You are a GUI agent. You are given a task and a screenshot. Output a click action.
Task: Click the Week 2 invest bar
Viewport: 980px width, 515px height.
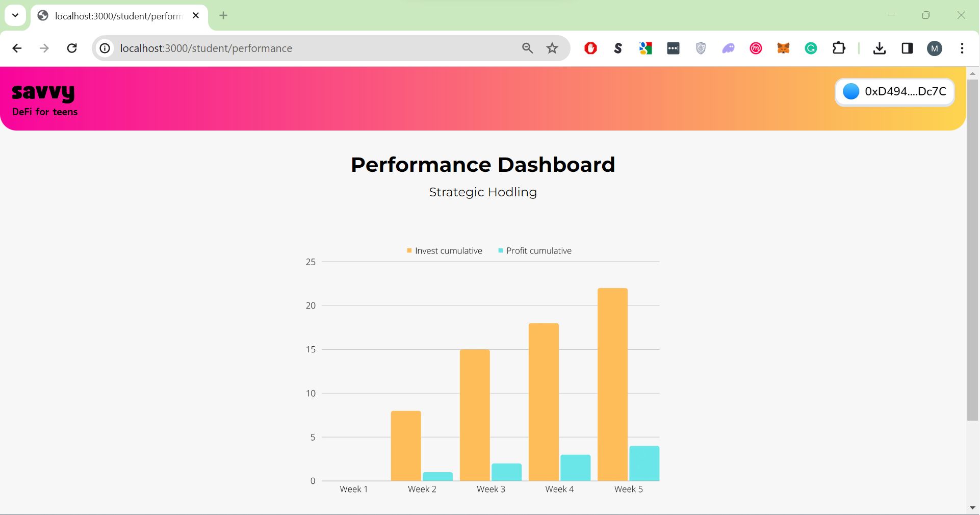pyautogui.click(x=406, y=446)
